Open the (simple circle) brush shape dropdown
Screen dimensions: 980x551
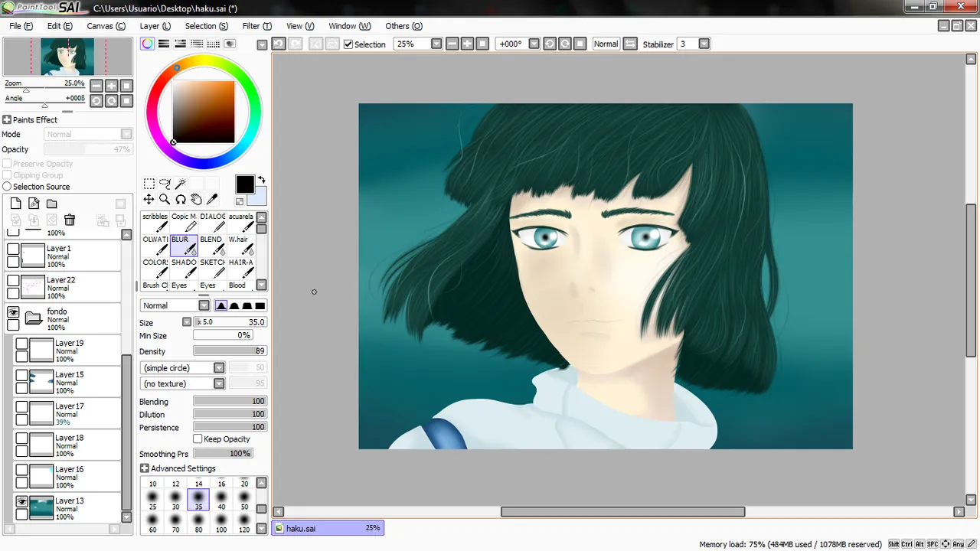(x=219, y=368)
